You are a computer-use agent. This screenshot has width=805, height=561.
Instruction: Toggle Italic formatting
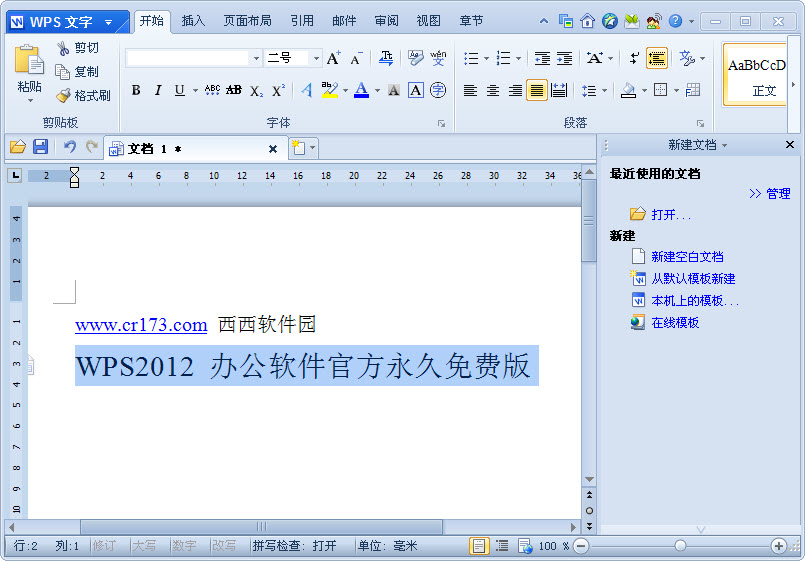pos(158,90)
